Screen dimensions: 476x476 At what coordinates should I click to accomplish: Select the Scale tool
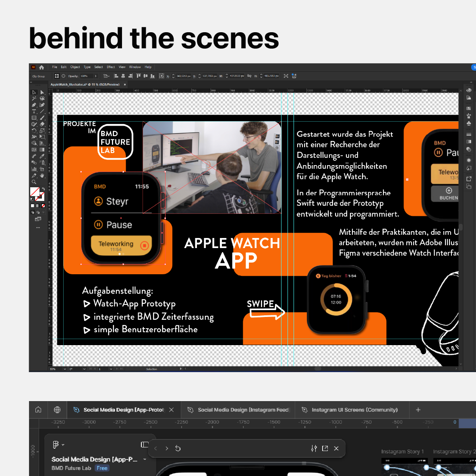tap(42, 130)
